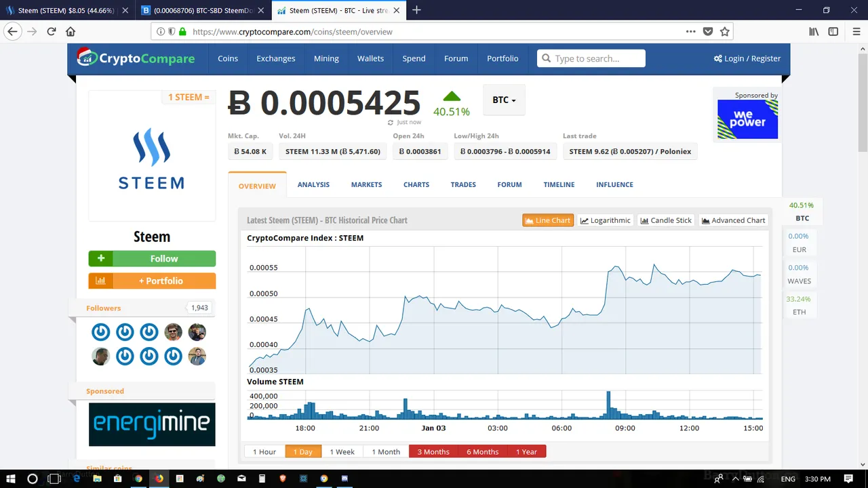Open Wallets menu in navbar

(x=371, y=58)
